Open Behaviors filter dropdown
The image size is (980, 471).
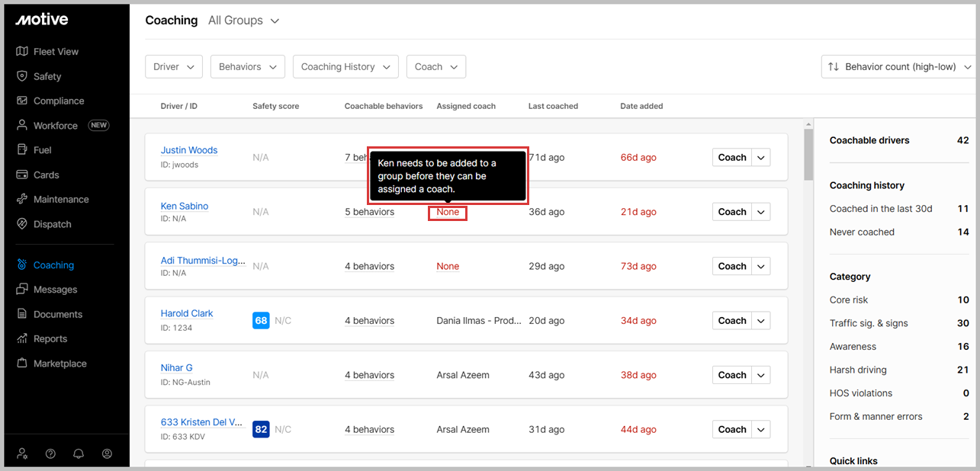[x=248, y=66]
